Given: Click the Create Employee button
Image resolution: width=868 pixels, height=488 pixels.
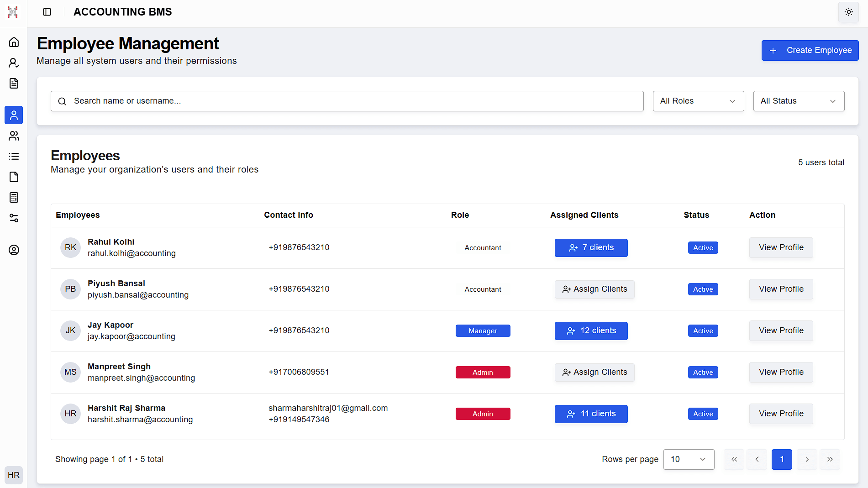Looking at the screenshot, I should (810, 50).
